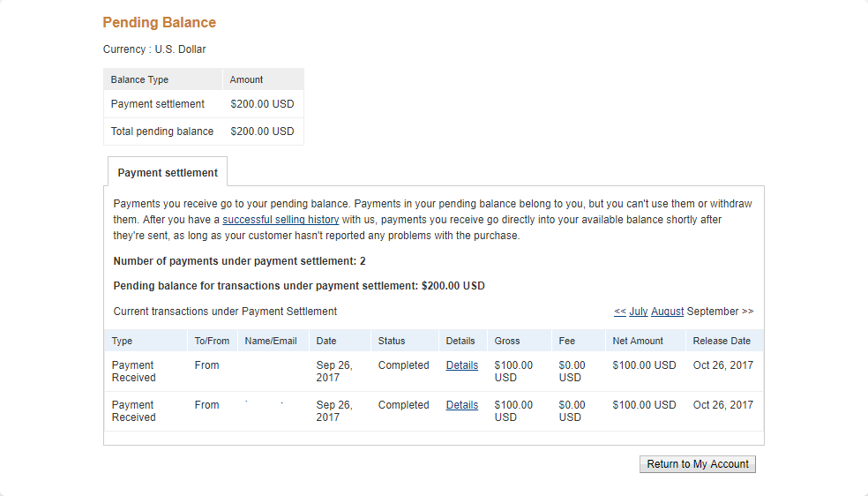This screenshot has height=496, width=868.
Task: Open the successful selling history link
Action: (281, 220)
